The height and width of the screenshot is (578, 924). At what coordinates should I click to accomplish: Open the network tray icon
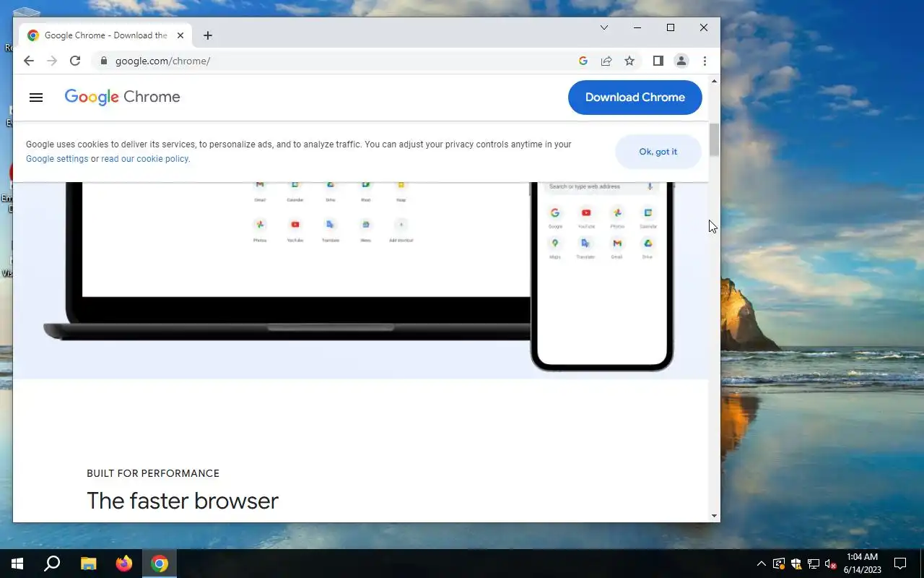[x=814, y=564]
